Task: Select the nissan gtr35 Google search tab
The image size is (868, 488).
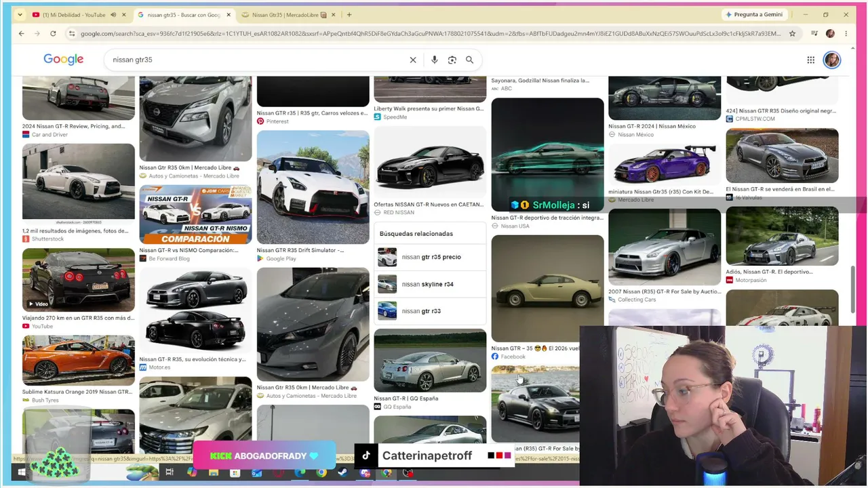Action: click(184, 15)
